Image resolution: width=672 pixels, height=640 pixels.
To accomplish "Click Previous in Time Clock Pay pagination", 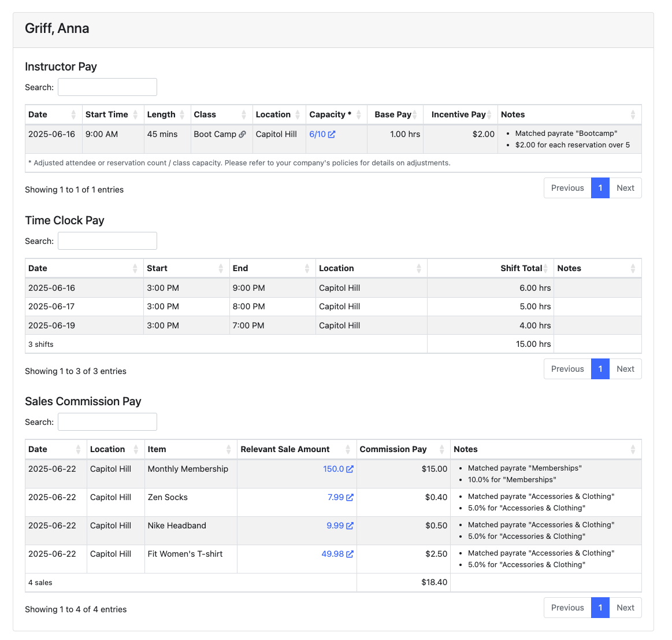I will pos(567,369).
